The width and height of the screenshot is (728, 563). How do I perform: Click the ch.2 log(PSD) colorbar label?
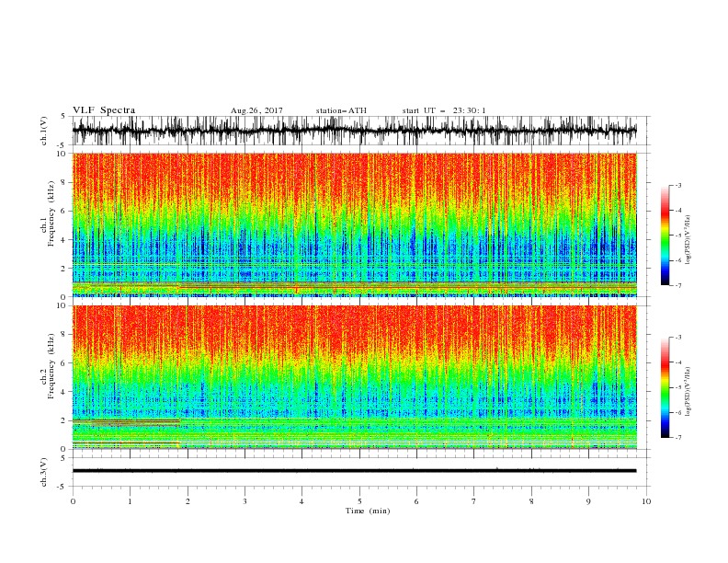coord(688,392)
